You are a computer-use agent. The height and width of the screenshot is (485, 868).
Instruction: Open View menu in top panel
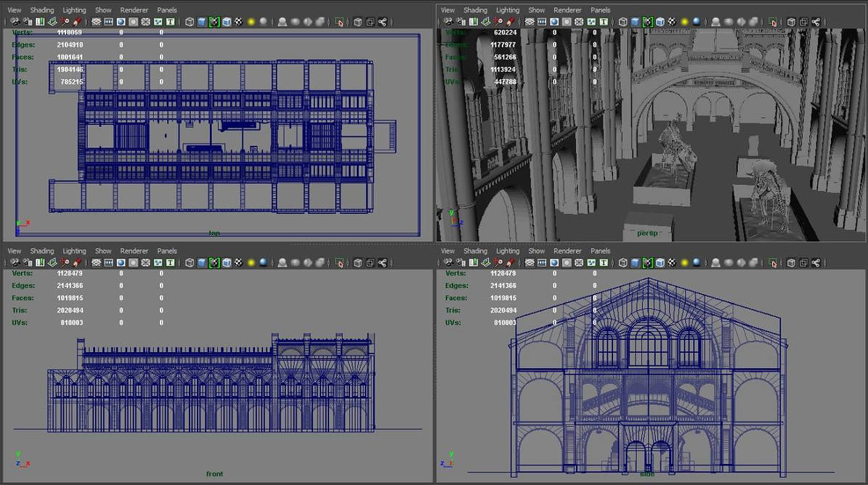15,10
